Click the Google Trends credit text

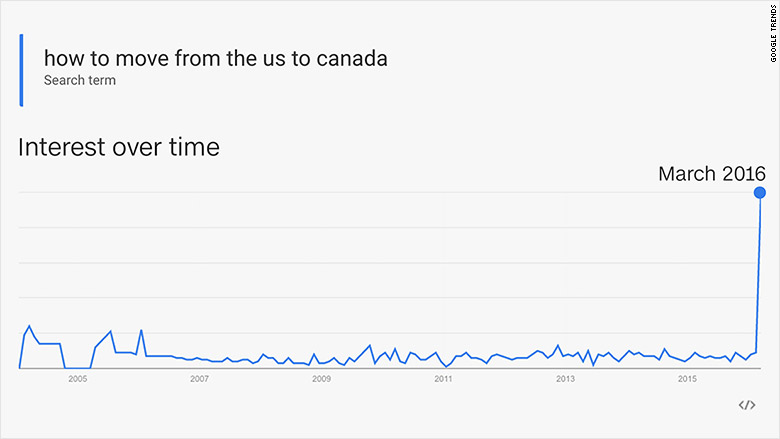[774, 34]
